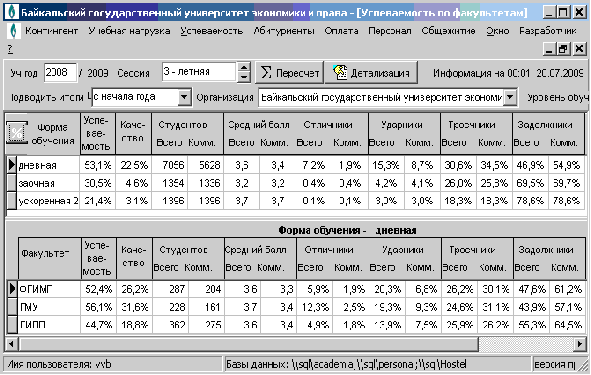The width and height of the screenshot is (591, 375).
Task: Click the session field showing 3 - летняя
Action: coord(199,72)
